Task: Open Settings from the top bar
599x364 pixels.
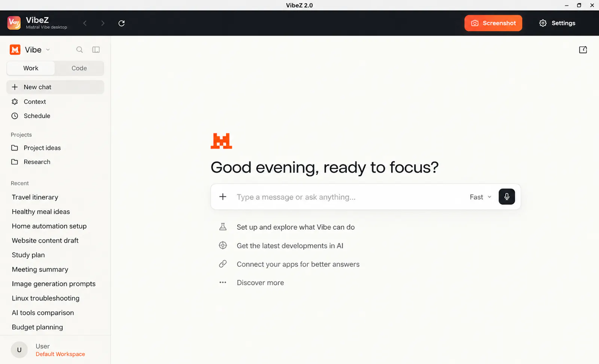Action: [x=557, y=23]
